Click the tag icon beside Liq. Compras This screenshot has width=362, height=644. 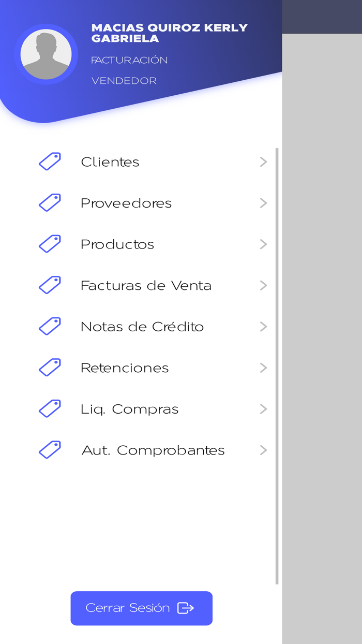coord(49,408)
